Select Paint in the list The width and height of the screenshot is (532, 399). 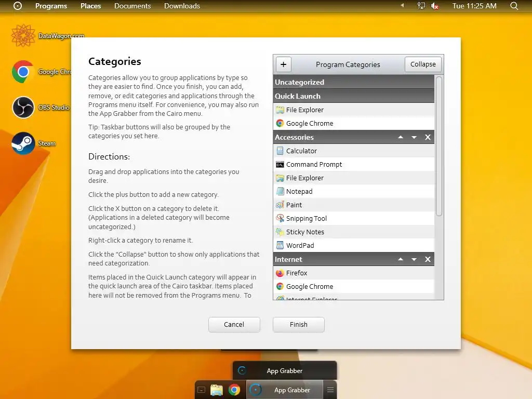(x=353, y=205)
